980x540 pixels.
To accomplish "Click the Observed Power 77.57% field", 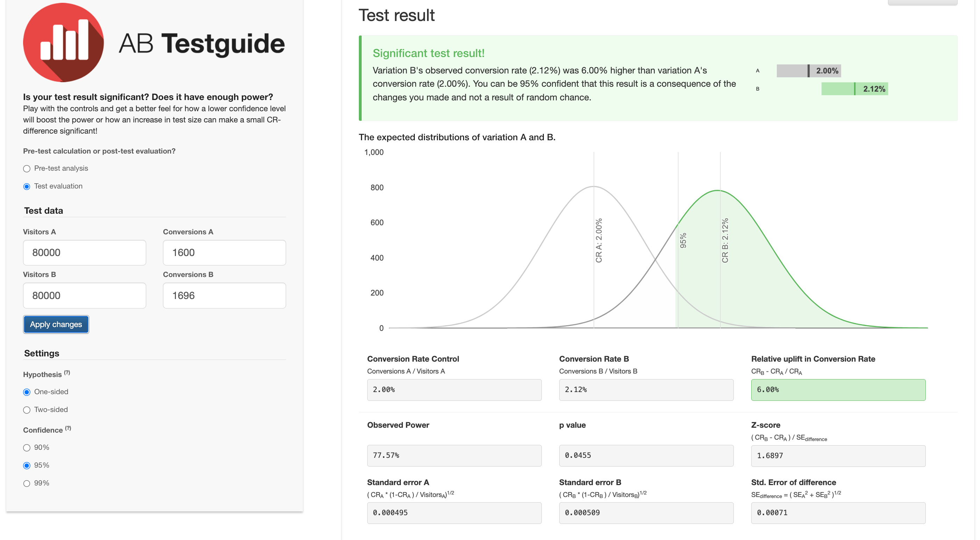I will tap(454, 455).
